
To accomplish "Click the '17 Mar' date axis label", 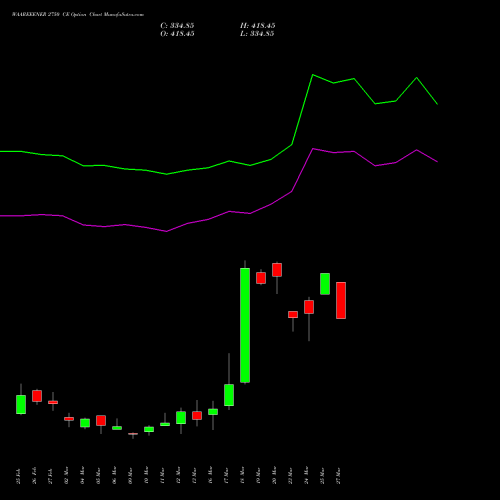I will (x=226, y=476).
